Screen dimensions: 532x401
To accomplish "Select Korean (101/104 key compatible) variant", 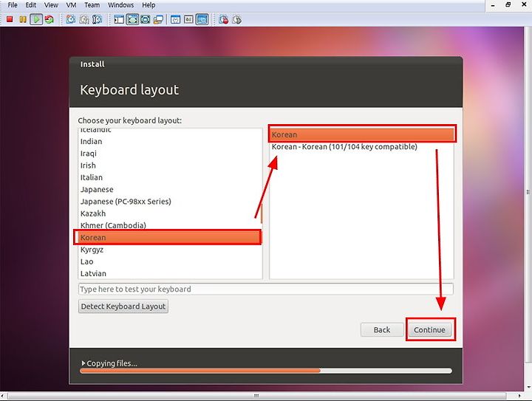I will [x=361, y=147].
